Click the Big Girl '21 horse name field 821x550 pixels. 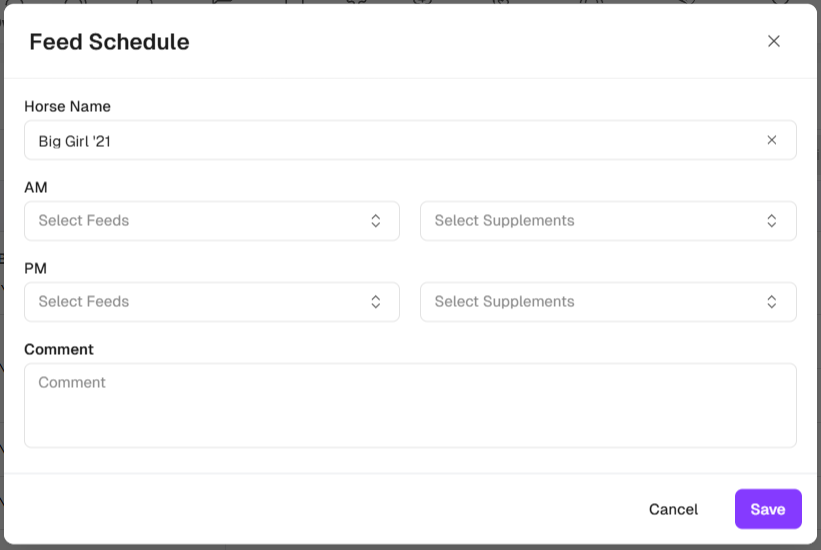point(390,141)
